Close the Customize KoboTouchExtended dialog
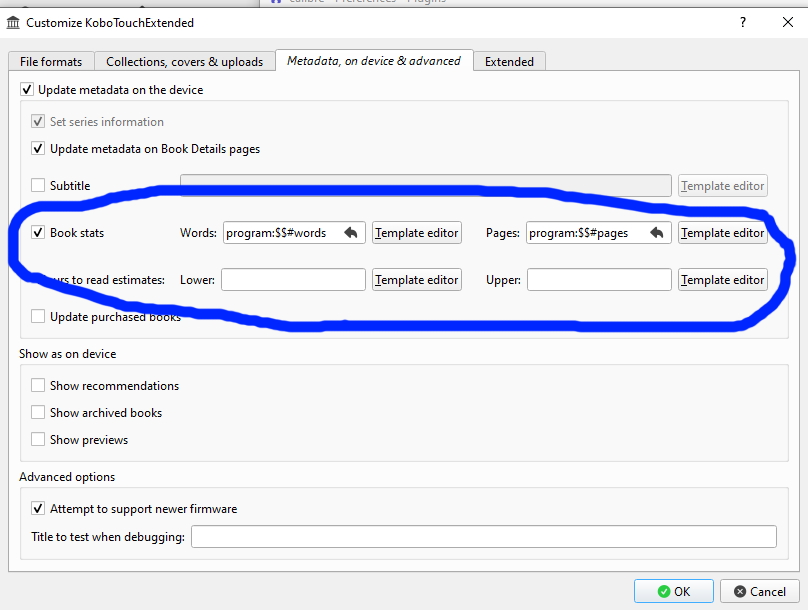 [x=788, y=22]
